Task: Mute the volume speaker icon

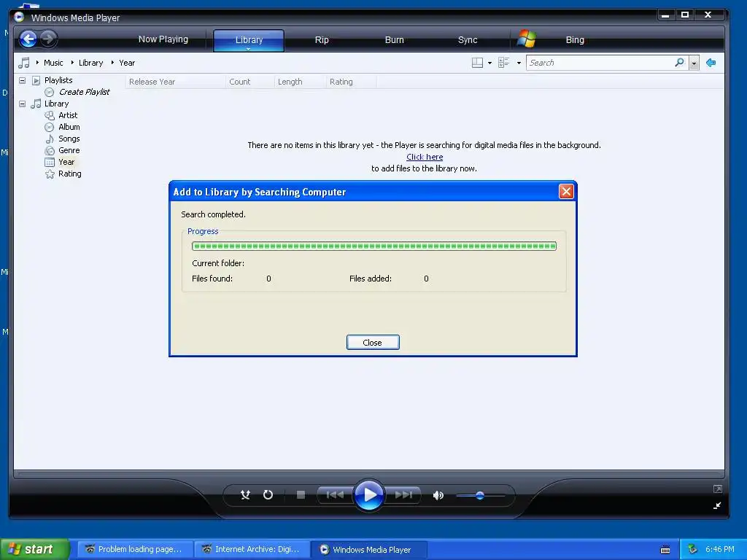Action: [x=438, y=495]
